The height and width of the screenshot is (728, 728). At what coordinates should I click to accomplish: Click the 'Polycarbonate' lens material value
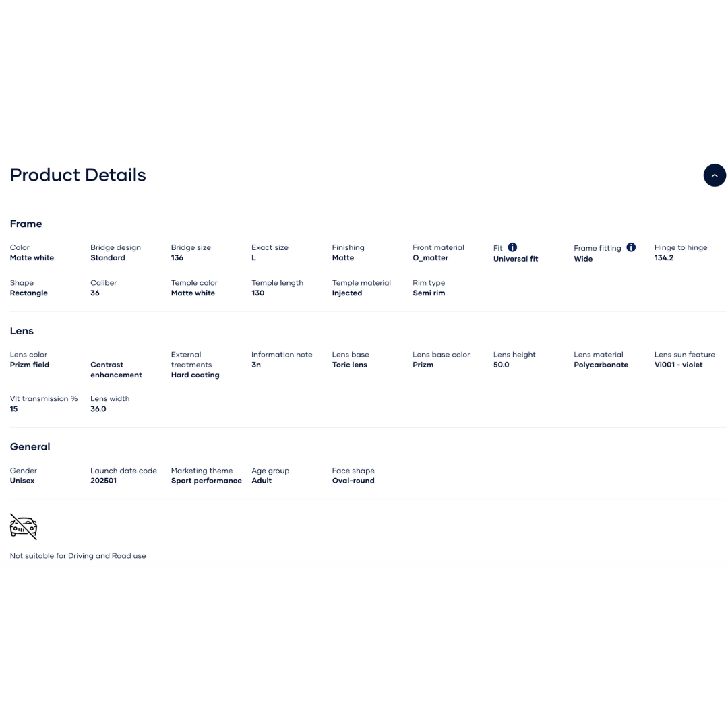click(x=601, y=365)
